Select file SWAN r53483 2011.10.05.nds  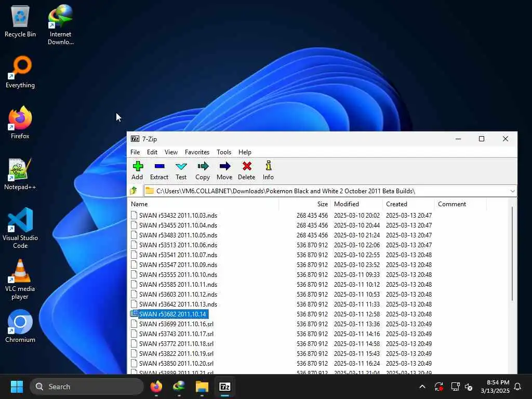point(178,235)
